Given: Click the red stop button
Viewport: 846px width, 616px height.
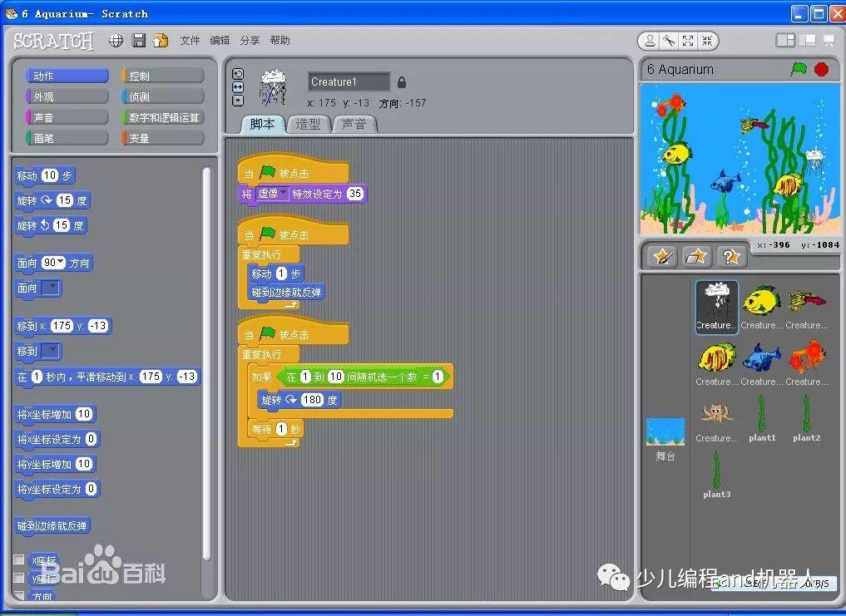Looking at the screenshot, I should tap(821, 69).
